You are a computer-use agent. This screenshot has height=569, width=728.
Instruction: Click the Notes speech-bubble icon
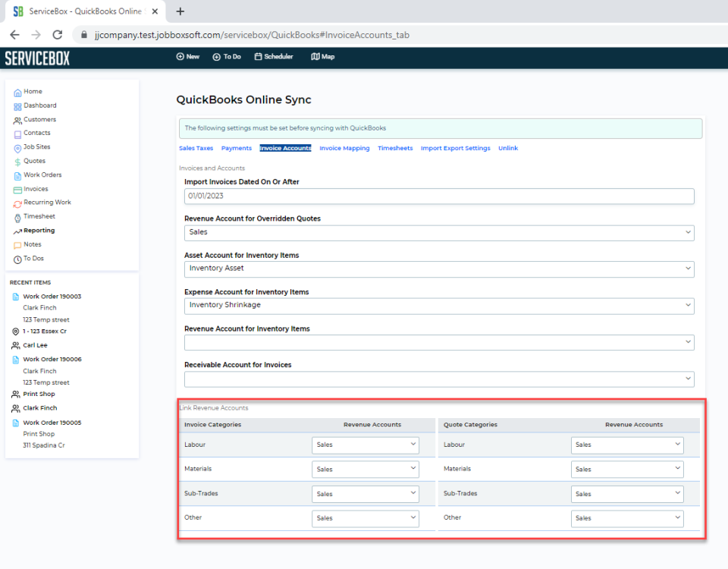[17, 245]
